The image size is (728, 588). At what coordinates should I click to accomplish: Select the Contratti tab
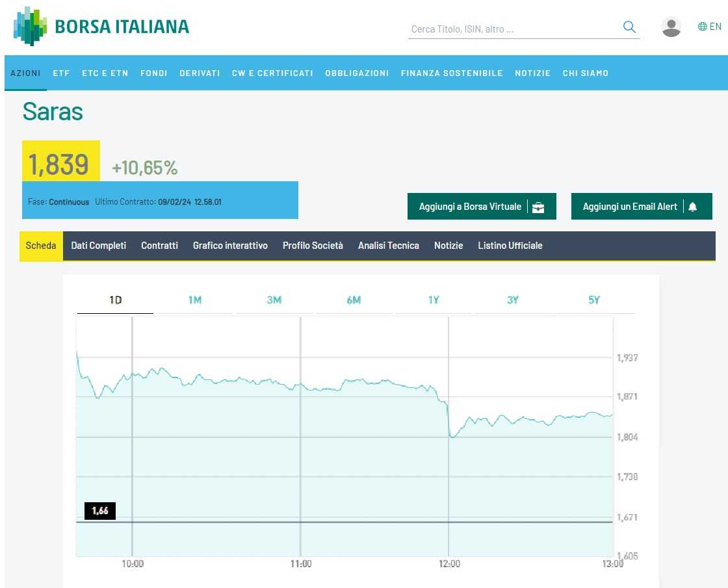[x=160, y=246]
